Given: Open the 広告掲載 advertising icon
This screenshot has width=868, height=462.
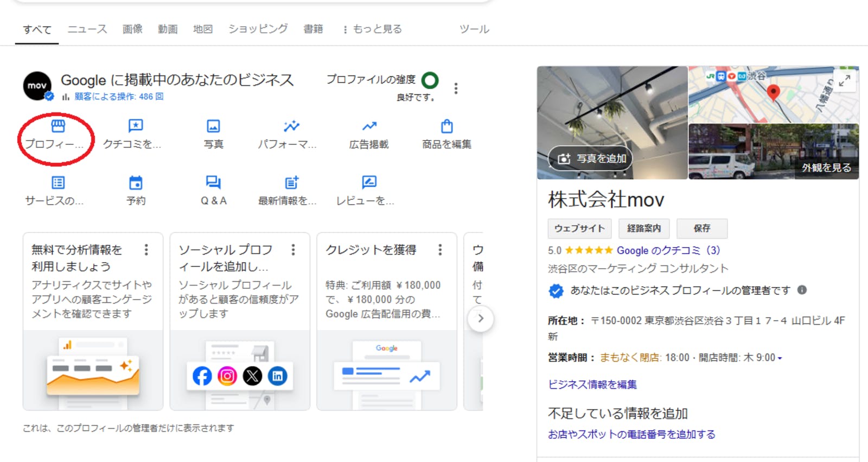Looking at the screenshot, I should pos(369,126).
